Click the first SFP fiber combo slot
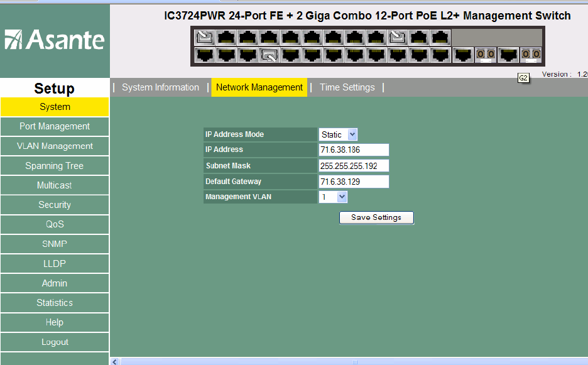 [x=486, y=55]
